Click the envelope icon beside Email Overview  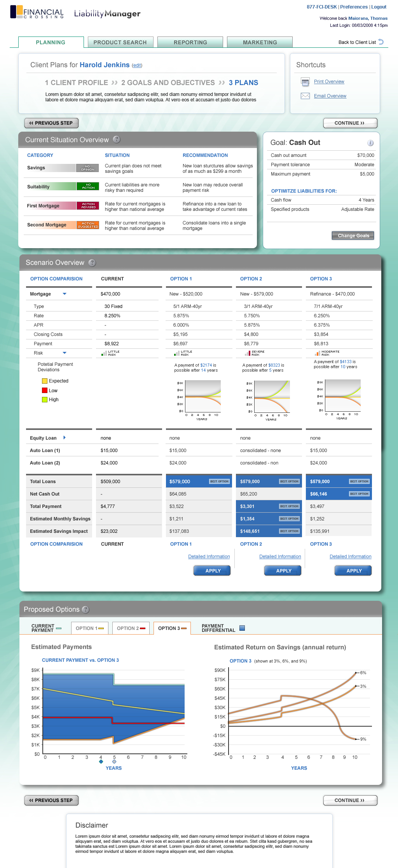[x=305, y=96]
